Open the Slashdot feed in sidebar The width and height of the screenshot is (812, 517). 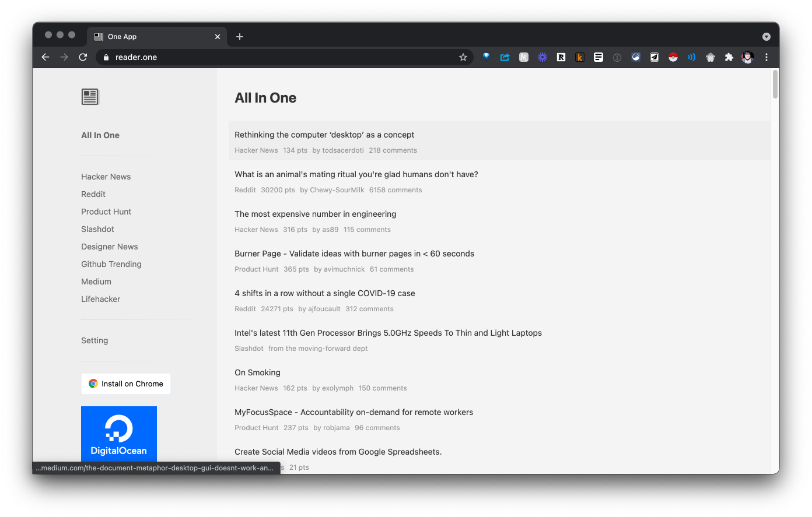click(x=97, y=229)
